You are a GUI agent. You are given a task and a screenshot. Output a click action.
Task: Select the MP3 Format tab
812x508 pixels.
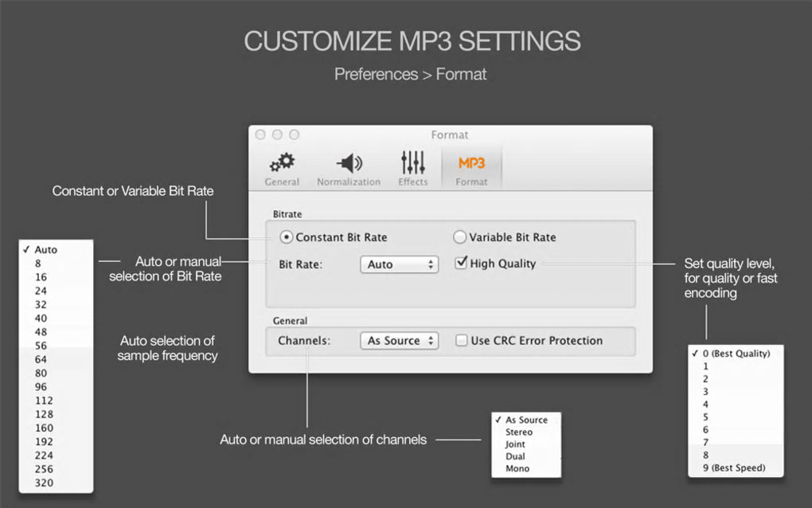471,168
